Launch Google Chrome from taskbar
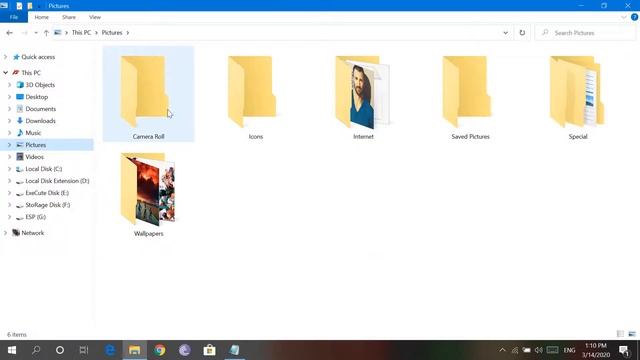 tap(160, 350)
